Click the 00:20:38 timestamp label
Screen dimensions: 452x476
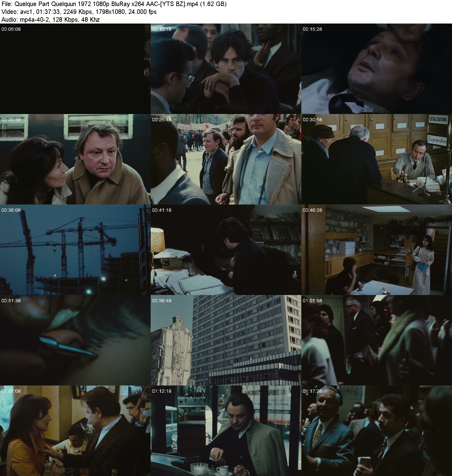pos(11,120)
